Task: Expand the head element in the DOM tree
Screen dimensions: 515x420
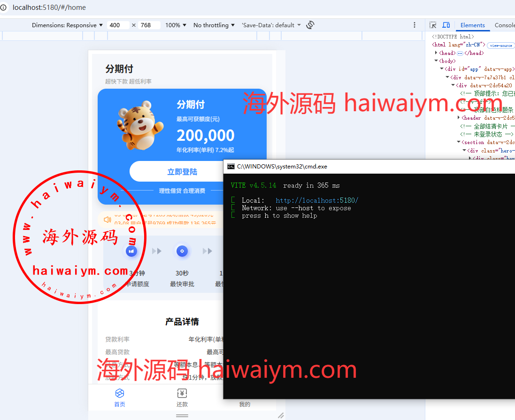Action: [x=436, y=53]
